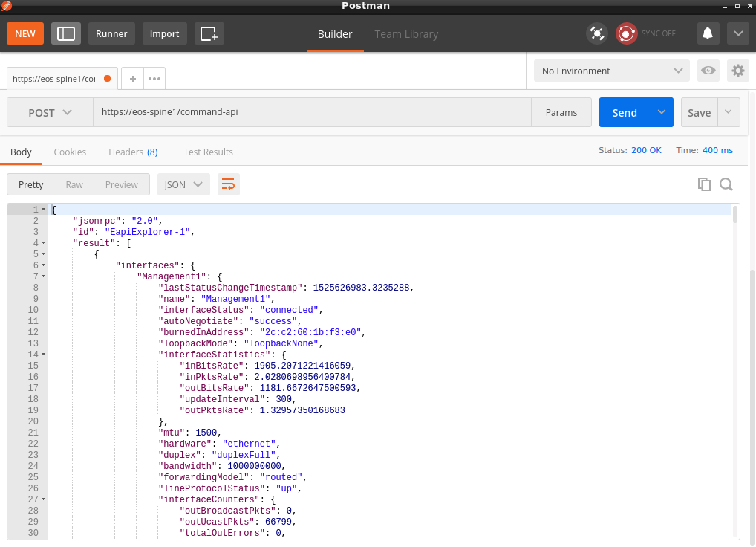Open the POST method dropdown
The width and height of the screenshot is (756, 547).
pyautogui.click(x=50, y=112)
